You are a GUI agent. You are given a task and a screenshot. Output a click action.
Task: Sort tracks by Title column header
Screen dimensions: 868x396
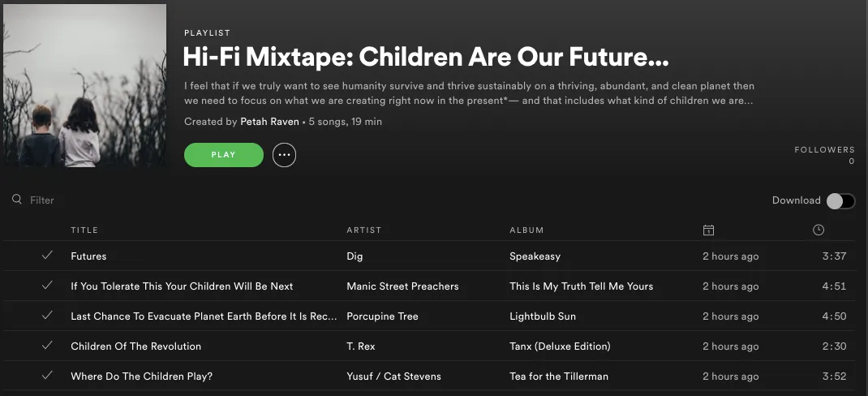[x=84, y=230]
